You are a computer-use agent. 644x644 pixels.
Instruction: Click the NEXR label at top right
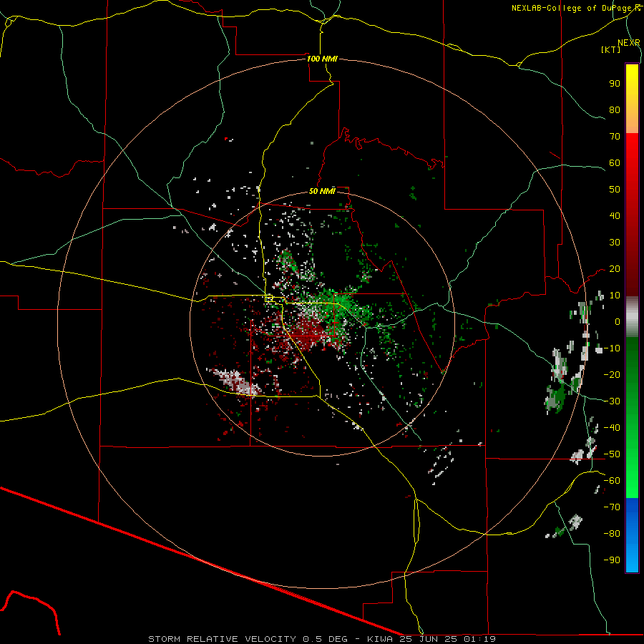pyautogui.click(x=629, y=43)
